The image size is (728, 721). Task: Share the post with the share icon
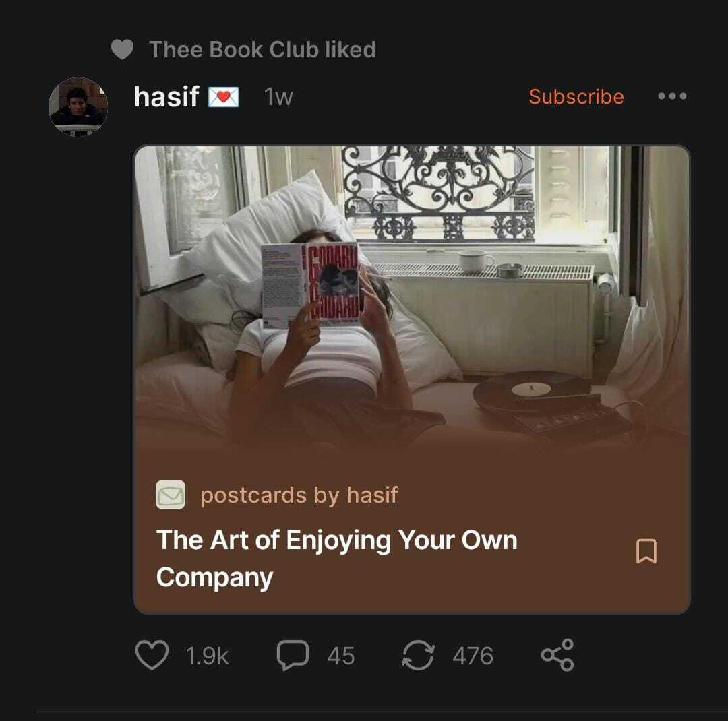click(557, 655)
